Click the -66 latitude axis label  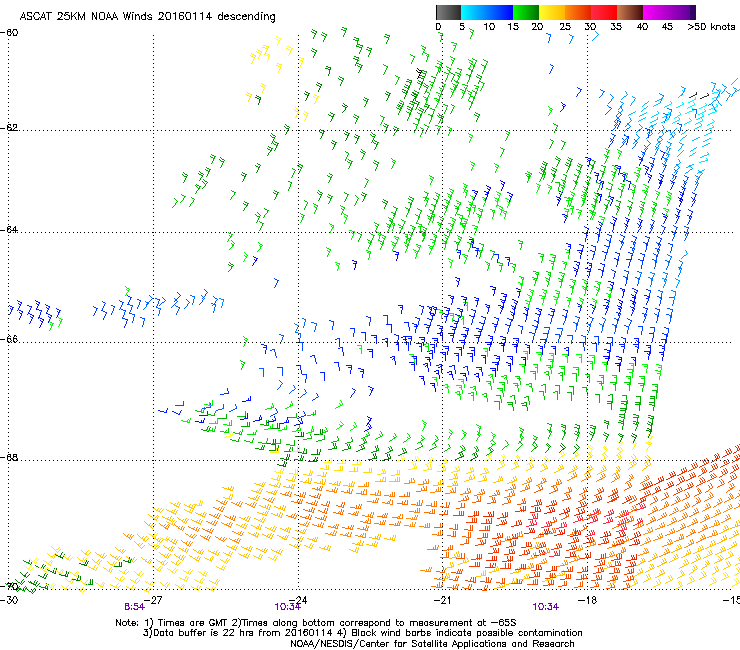click(9, 339)
